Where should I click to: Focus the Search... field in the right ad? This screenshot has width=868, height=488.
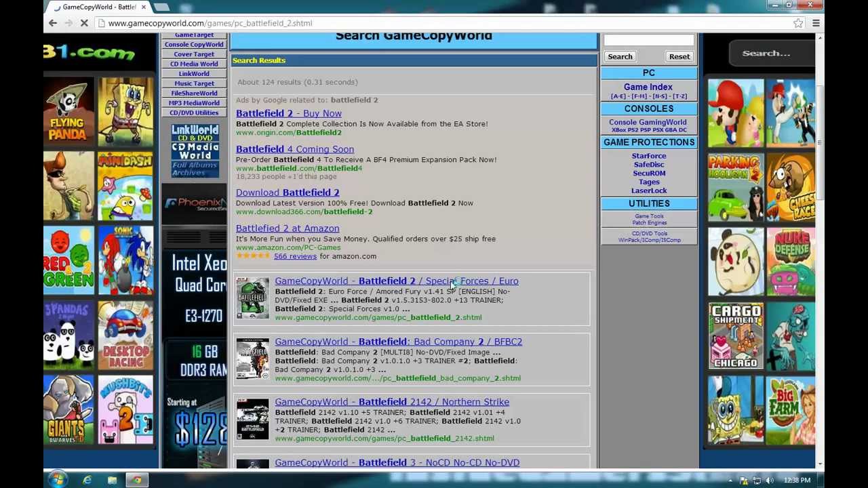[772, 53]
